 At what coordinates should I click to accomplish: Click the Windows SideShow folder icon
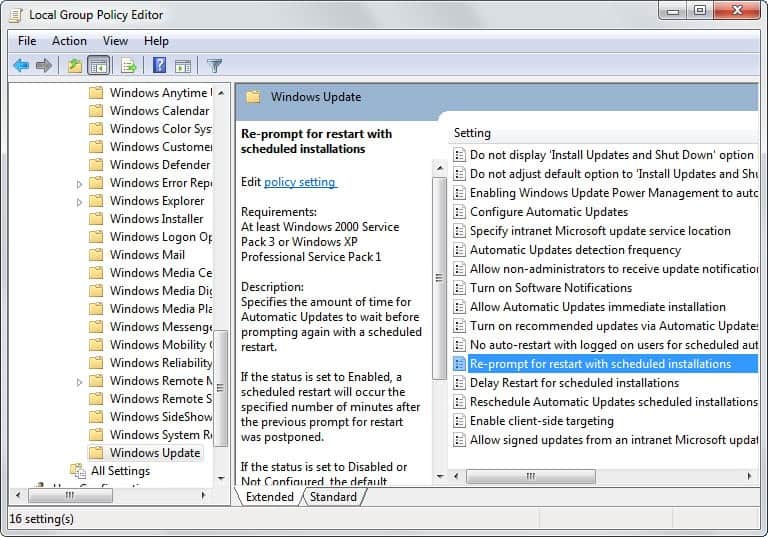[x=96, y=416]
